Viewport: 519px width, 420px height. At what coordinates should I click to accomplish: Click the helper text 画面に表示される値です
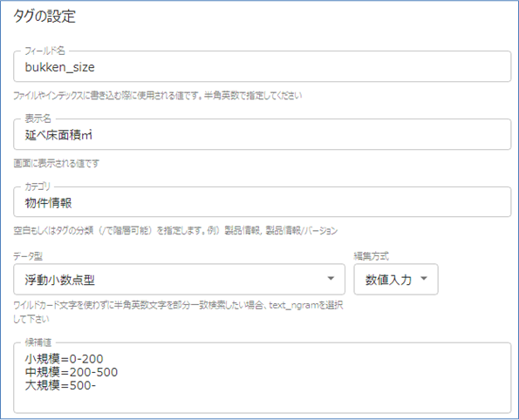coord(57,163)
